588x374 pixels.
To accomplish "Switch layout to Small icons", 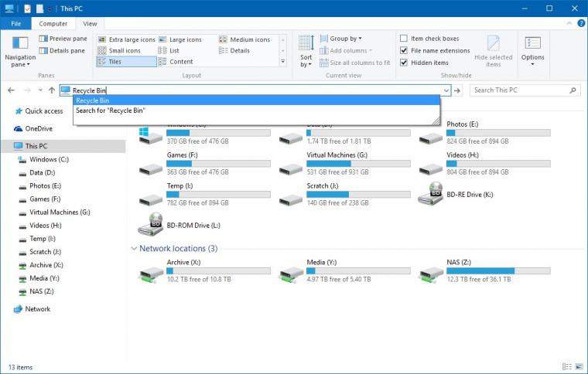I will pyautogui.click(x=119, y=50).
